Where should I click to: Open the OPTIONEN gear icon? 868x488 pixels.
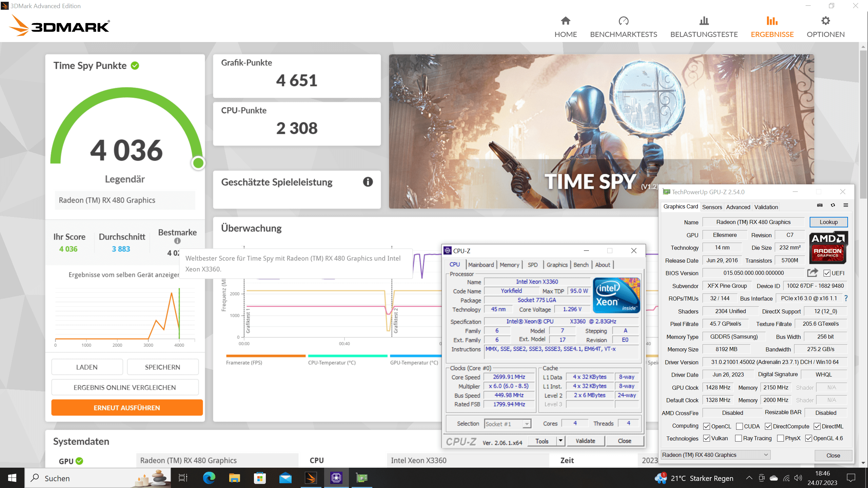826,21
